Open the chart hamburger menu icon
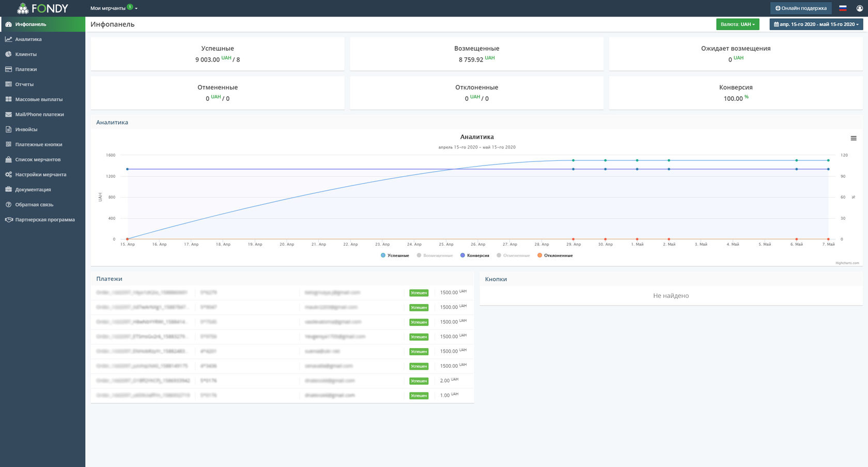Viewport: 868px width, 467px height. [854, 138]
